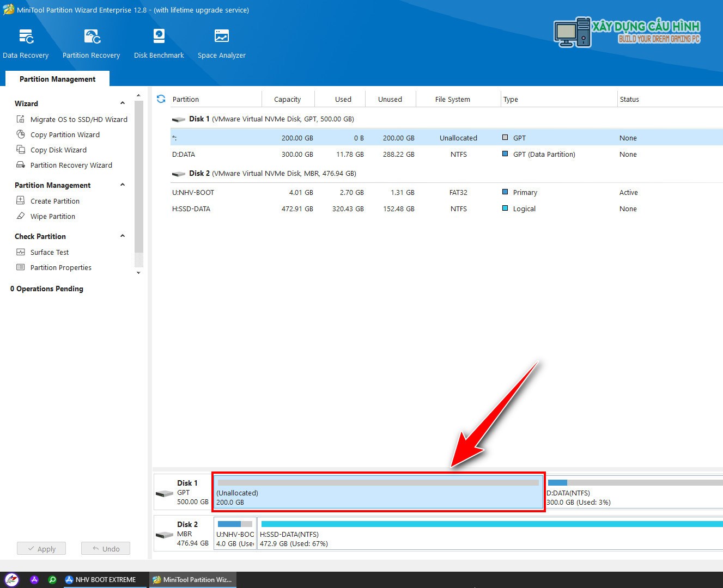This screenshot has height=588, width=723.
Task: Sort by the Status column header
Action: [x=670, y=99]
